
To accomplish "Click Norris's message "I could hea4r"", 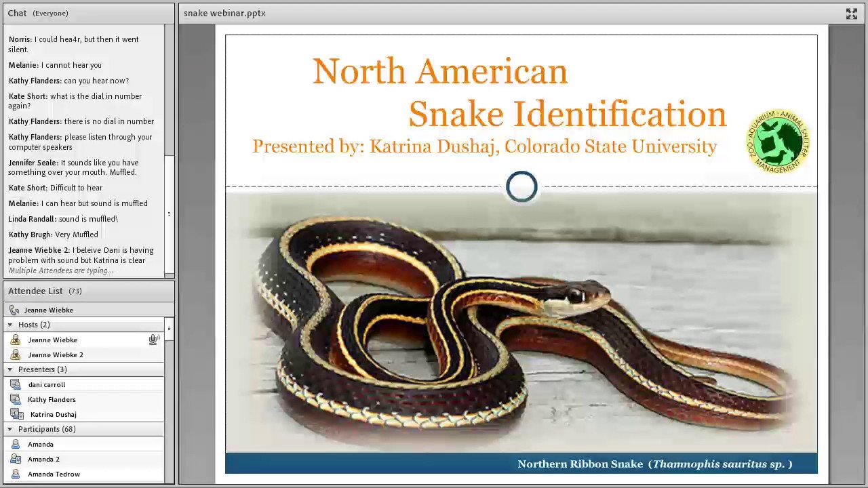I will pos(74,44).
